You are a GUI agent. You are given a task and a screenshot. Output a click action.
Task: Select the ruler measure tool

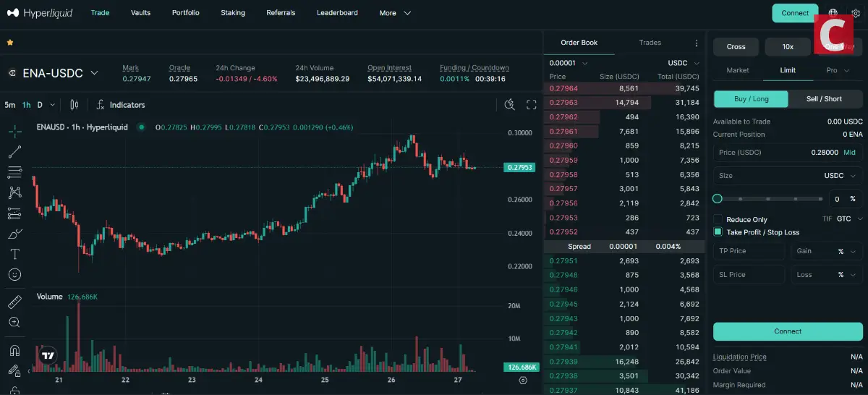click(14, 302)
